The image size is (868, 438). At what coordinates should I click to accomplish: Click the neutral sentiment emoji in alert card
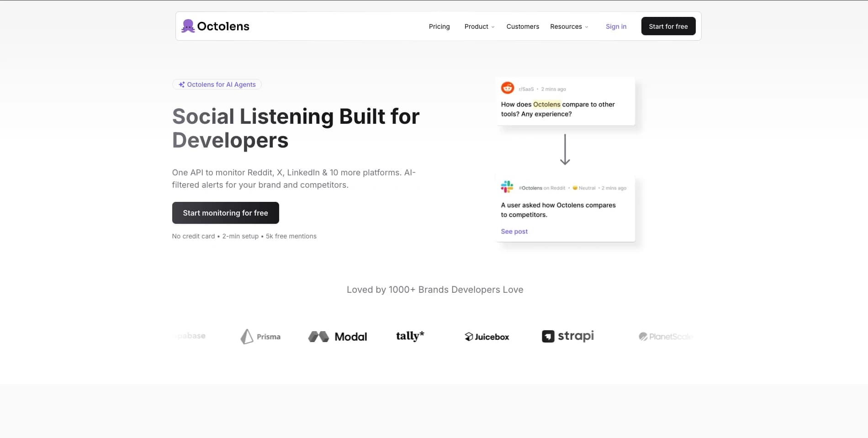point(575,188)
